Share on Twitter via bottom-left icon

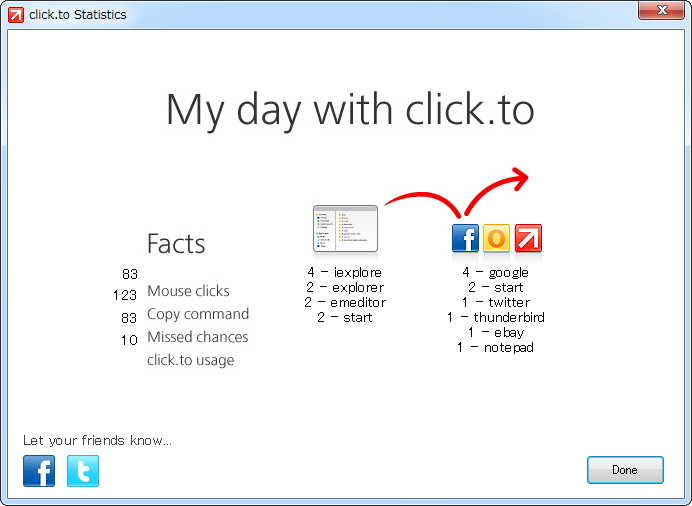point(83,471)
